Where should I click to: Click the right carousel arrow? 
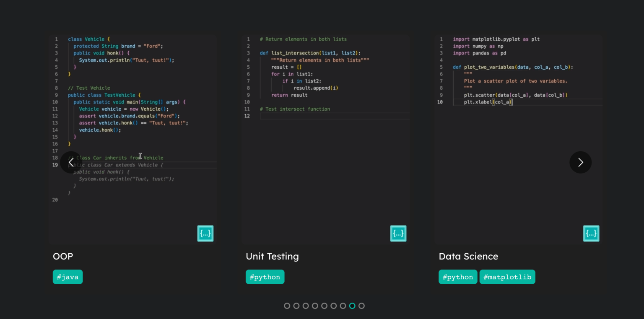(580, 162)
